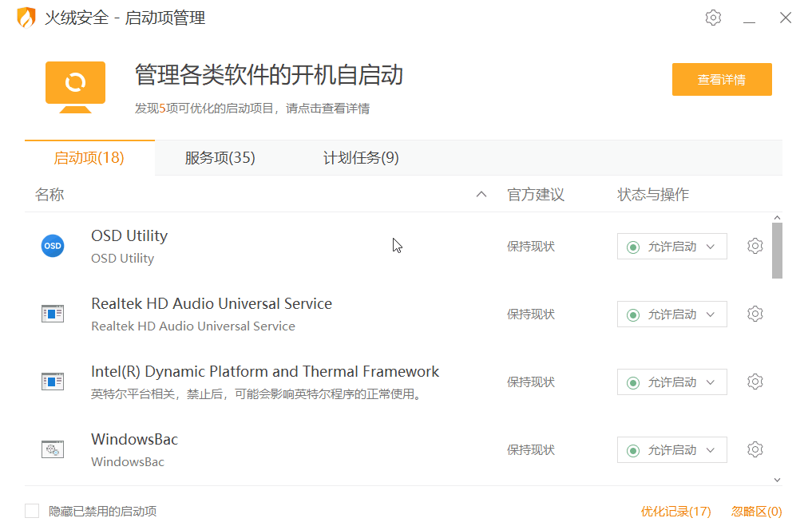Open 忽略区(0) link
The width and height of the screenshot is (812, 522).
pos(757,512)
